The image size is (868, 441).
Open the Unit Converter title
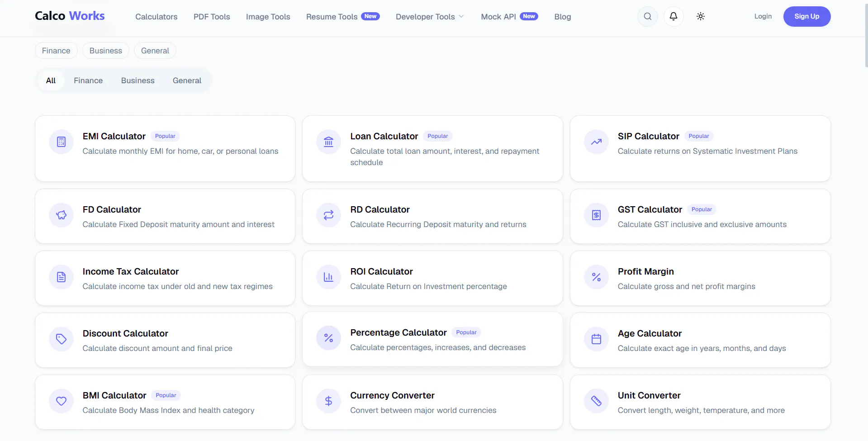(x=649, y=395)
